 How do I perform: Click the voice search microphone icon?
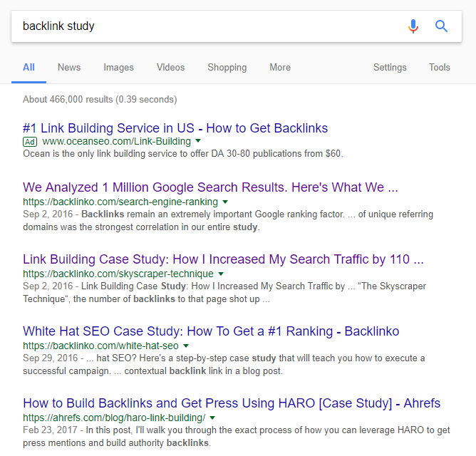point(413,26)
